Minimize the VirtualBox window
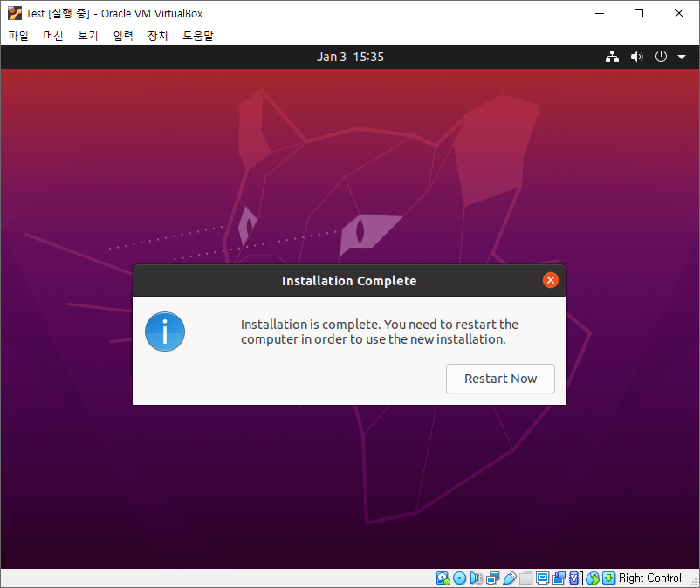The image size is (700, 588). pos(600,13)
